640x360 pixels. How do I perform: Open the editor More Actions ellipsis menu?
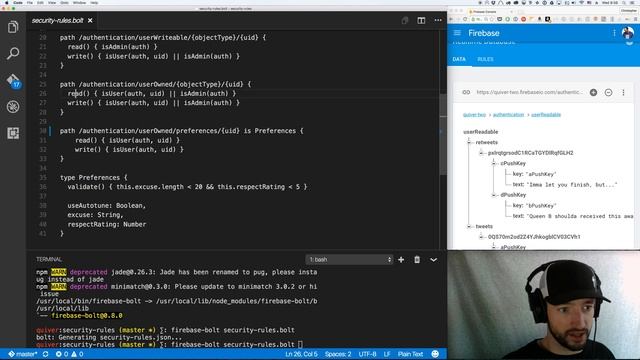coord(438,20)
